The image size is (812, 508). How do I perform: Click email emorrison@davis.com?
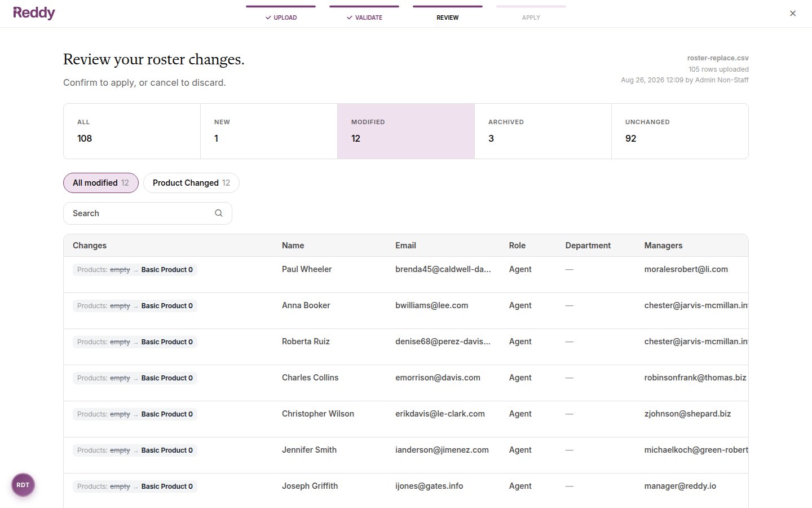[438, 378]
